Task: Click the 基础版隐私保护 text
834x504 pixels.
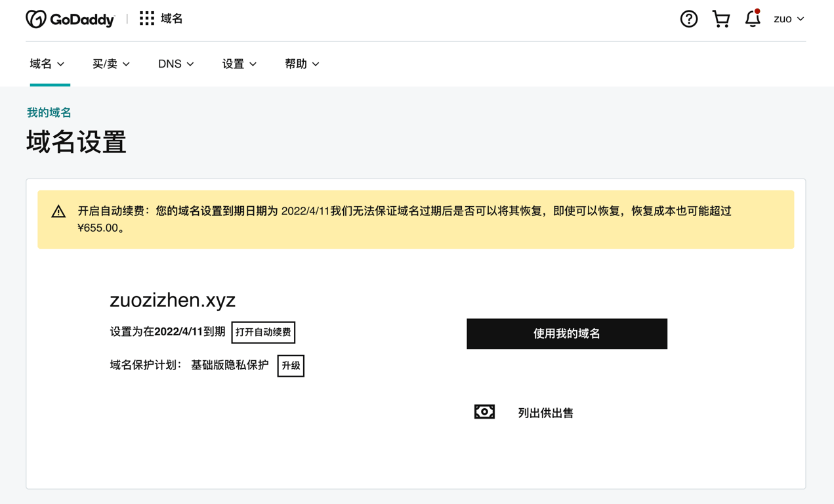Action: coord(230,365)
